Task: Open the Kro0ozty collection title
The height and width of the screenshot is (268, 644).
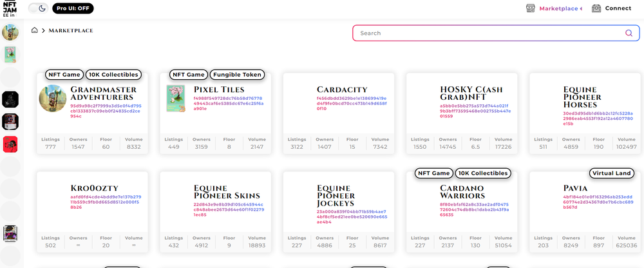Action: coord(95,188)
